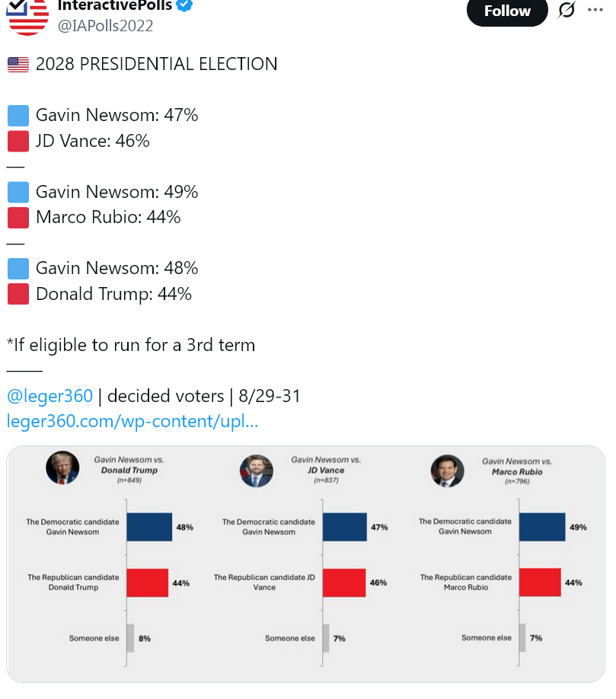Open the @leger360 mention link

[x=49, y=396]
